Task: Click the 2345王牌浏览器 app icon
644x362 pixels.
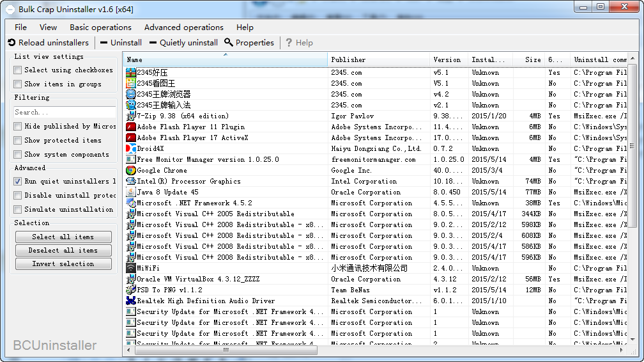Action: 130,94
